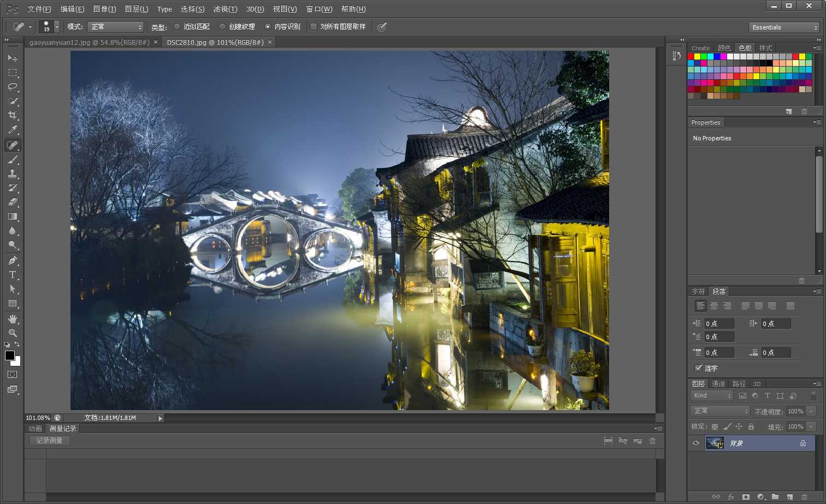Select the Rectangular Marquee tool
The width and height of the screenshot is (826, 504).
tap(13, 73)
